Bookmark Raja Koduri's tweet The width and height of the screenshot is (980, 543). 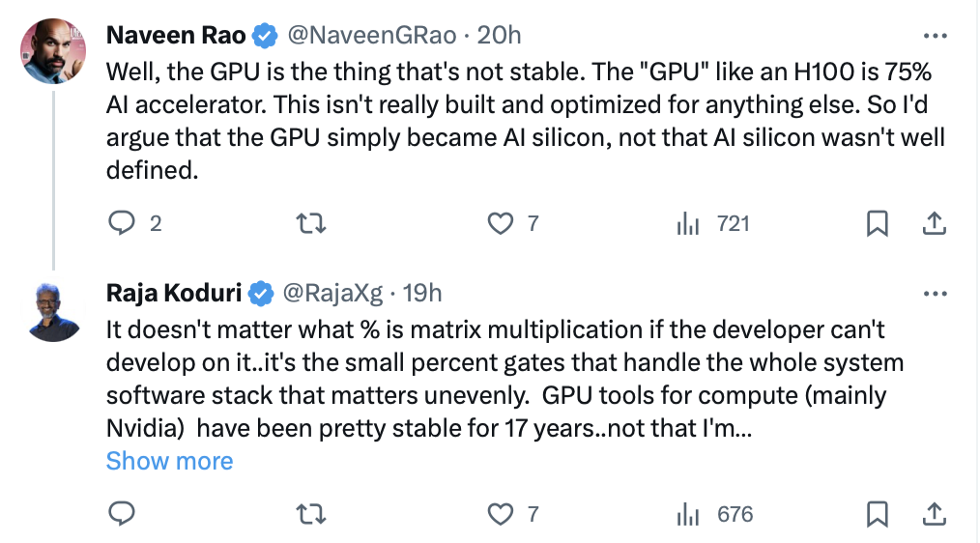click(x=877, y=514)
